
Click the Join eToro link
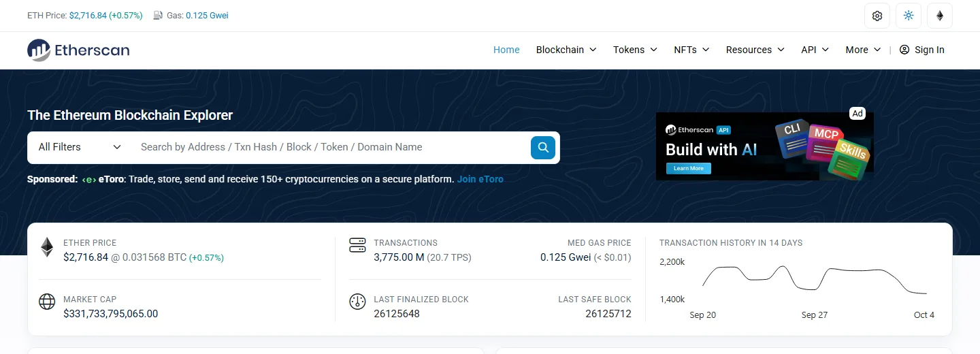pyautogui.click(x=480, y=179)
